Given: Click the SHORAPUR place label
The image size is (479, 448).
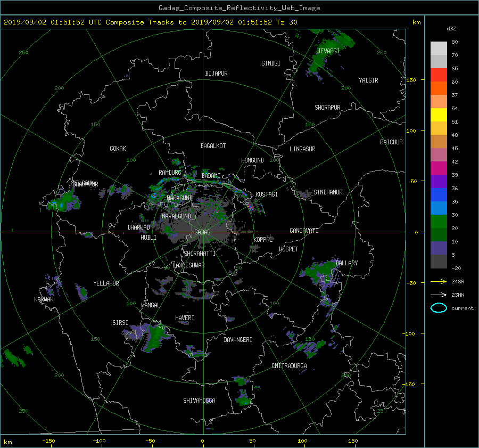Looking at the screenshot, I should pos(327,107).
